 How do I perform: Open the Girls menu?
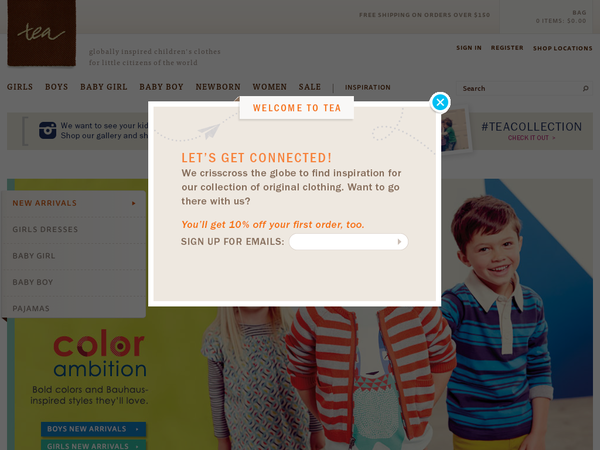pos(20,87)
